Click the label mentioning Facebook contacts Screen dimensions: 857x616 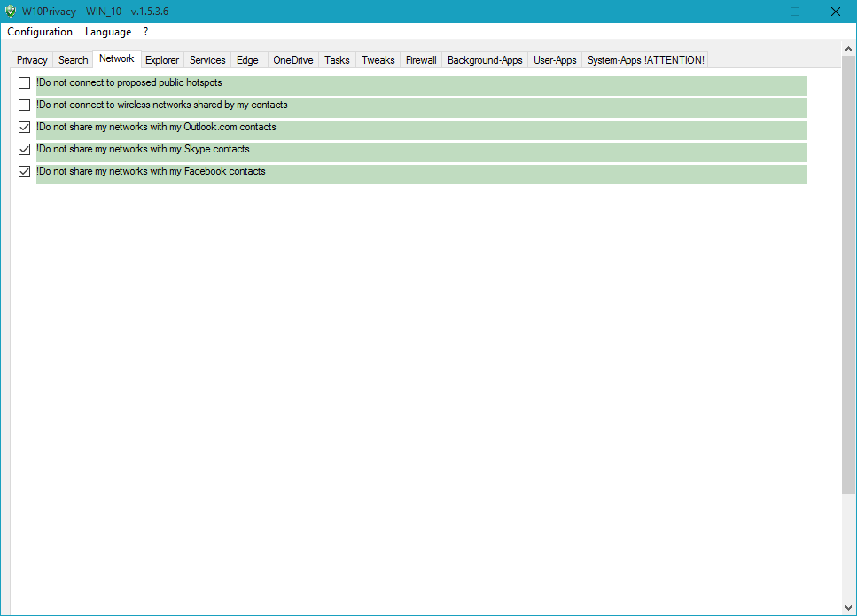tap(151, 171)
